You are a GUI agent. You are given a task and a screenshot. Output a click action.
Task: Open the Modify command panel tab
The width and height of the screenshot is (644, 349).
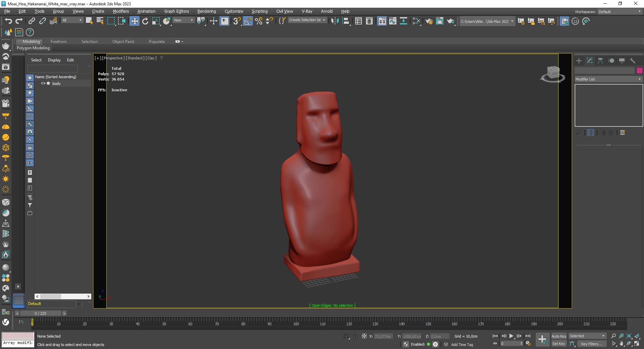590,61
